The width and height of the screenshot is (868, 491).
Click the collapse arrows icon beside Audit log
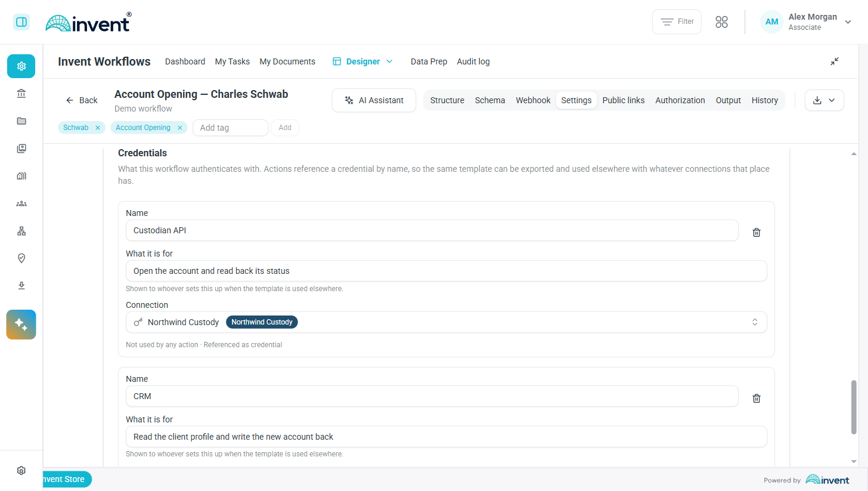(x=835, y=61)
